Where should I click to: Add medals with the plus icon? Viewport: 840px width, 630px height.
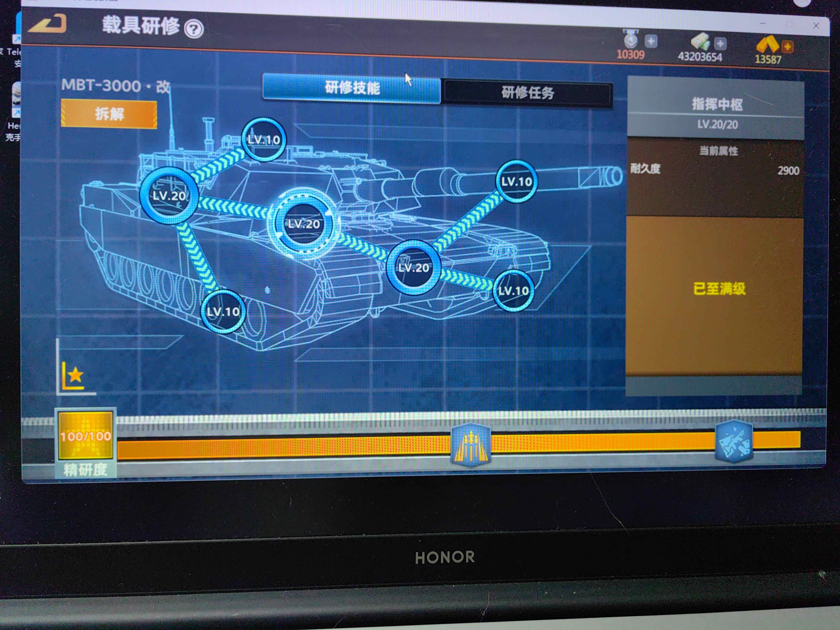pyautogui.click(x=651, y=41)
